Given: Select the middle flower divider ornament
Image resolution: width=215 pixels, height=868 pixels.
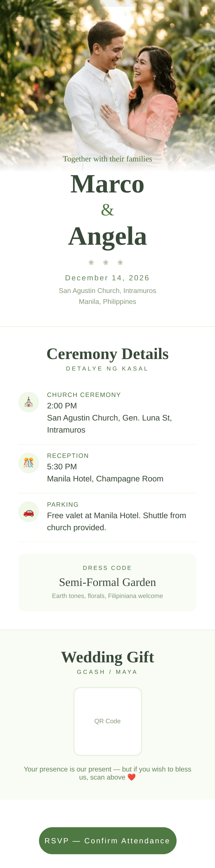Looking at the screenshot, I should pyautogui.click(x=105, y=262).
